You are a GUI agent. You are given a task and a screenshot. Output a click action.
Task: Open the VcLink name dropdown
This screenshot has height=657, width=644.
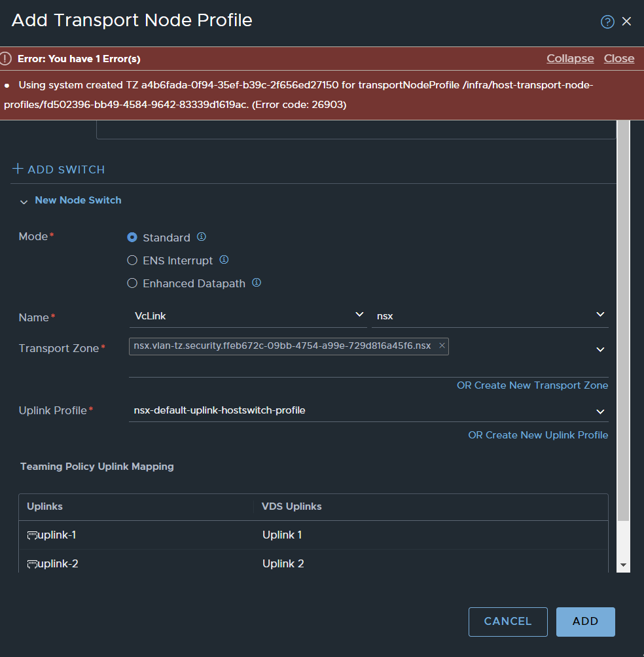click(248, 316)
